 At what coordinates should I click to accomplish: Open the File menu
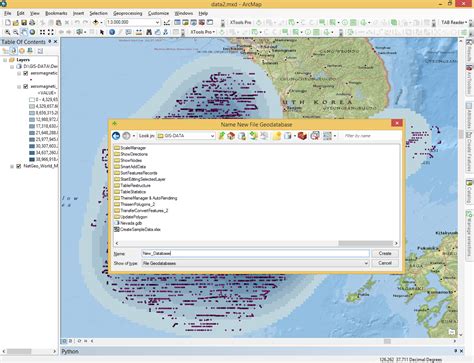pyautogui.click(x=7, y=13)
